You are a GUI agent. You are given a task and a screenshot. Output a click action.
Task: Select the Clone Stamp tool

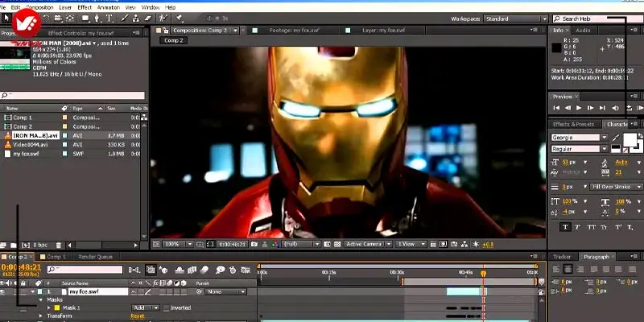(137, 18)
